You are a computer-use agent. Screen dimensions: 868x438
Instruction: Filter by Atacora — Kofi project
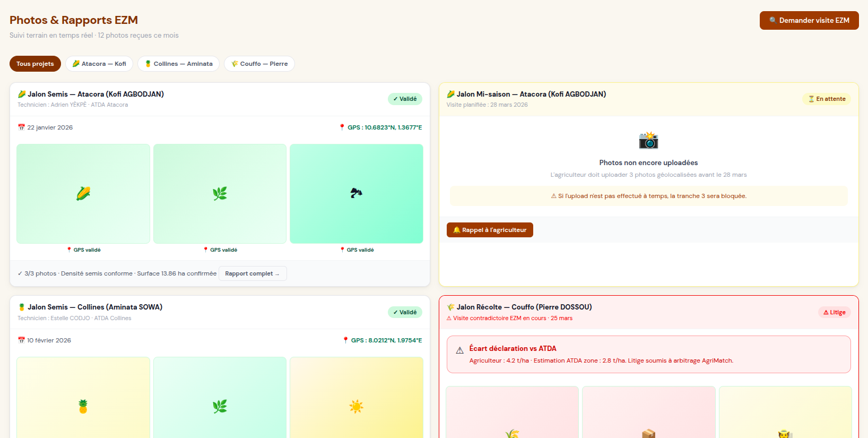point(99,64)
